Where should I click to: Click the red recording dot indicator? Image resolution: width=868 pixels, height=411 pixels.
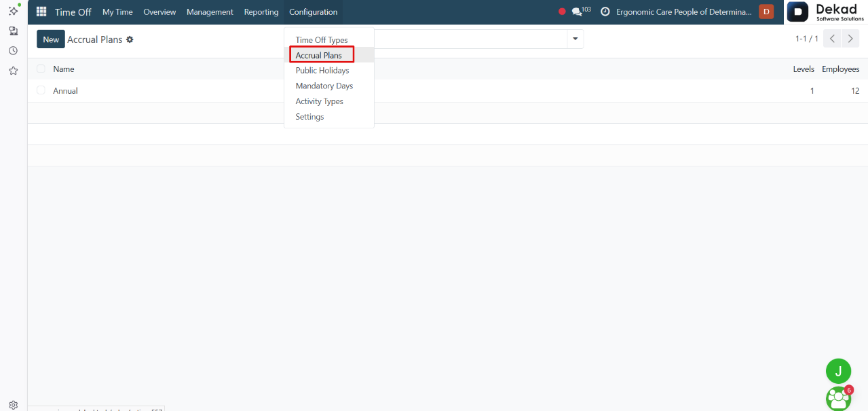tap(562, 12)
